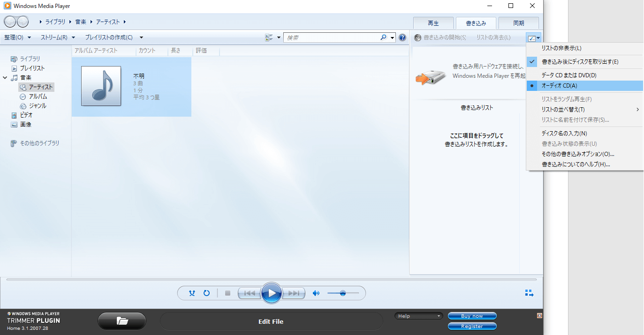
Task: Collapse the 音楽 tree node
Action: click(x=5, y=78)
